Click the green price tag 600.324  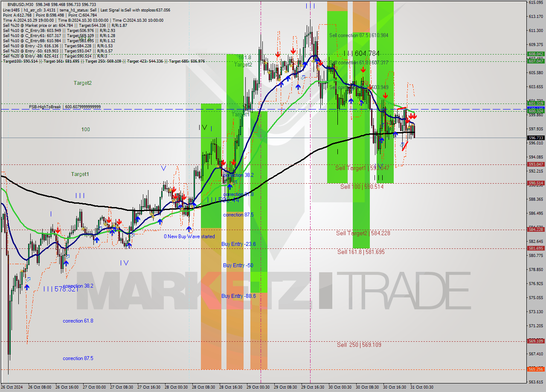point(536,111)
